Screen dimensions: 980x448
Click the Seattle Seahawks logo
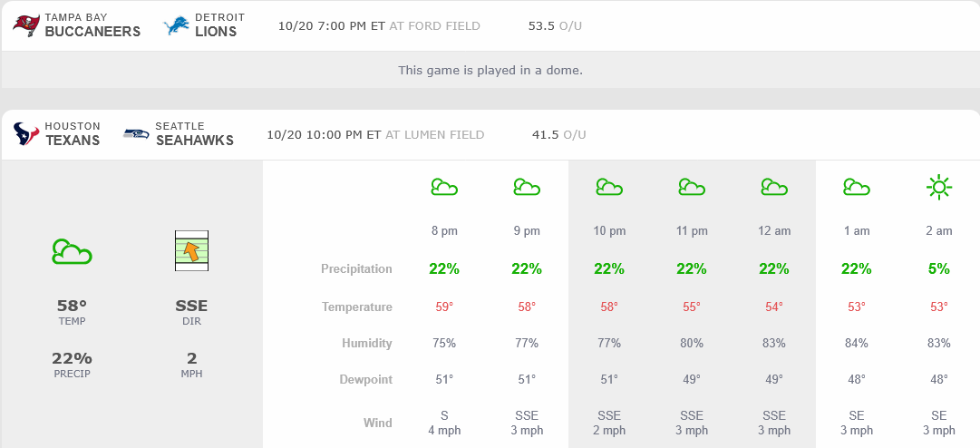tap(136, 134)
